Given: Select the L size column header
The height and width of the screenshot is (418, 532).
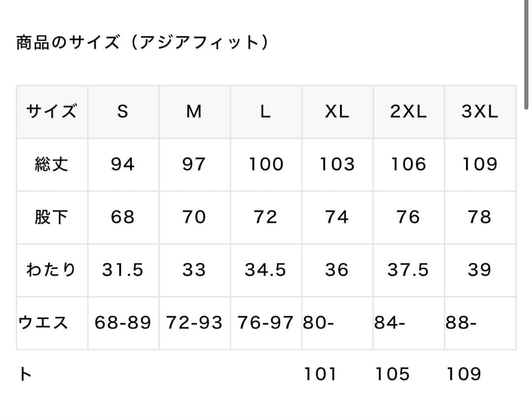Looking at the screenshot, I should [x=266, y=112].
